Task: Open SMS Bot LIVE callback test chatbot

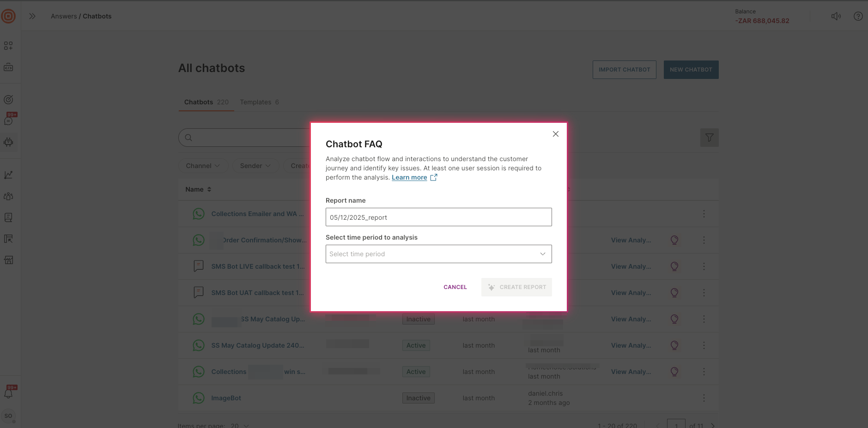Action: 258,266
